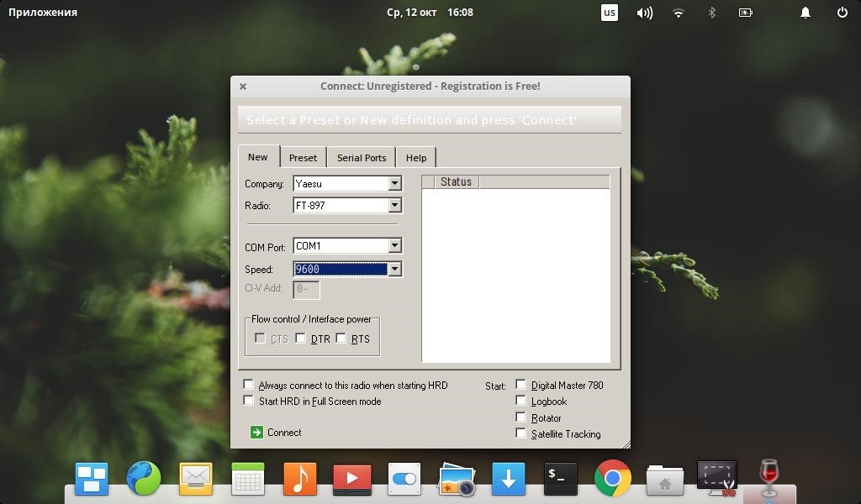The height and width of the screenshot is (504, 861).
Task: Click the 'us' keyboard layout indicator
Action: pyautogui.click(x=610, y=13)
